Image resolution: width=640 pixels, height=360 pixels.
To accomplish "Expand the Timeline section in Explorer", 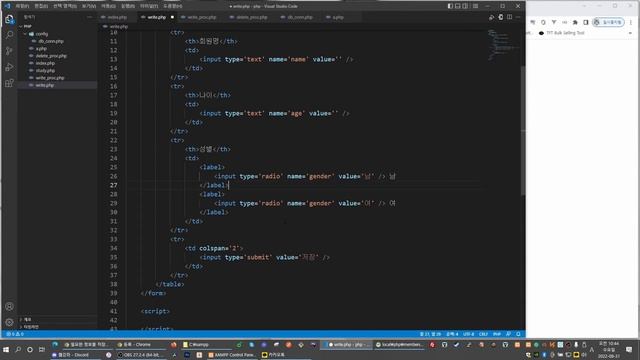I will (x=57, y=327).
